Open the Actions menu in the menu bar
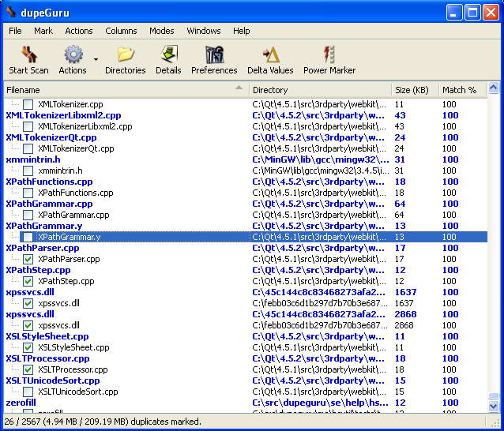The image size is (504, 431). [x=79, y=31]
